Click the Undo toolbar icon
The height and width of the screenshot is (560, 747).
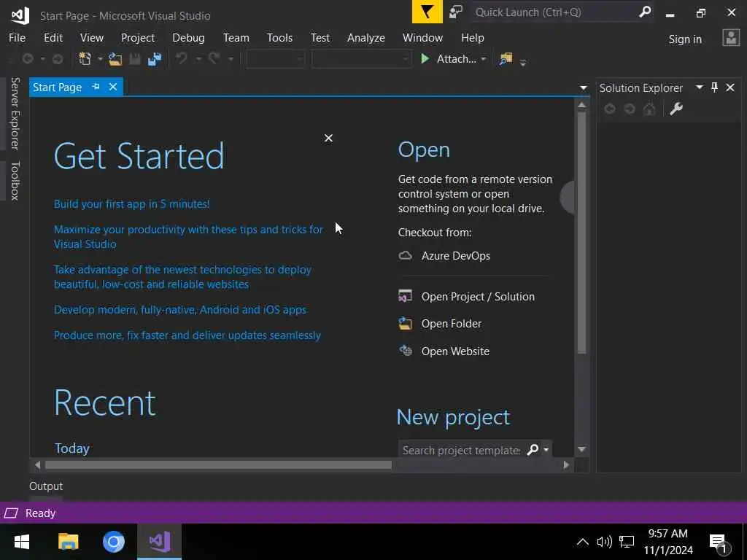pyautogui.click(x=182, y=58)
